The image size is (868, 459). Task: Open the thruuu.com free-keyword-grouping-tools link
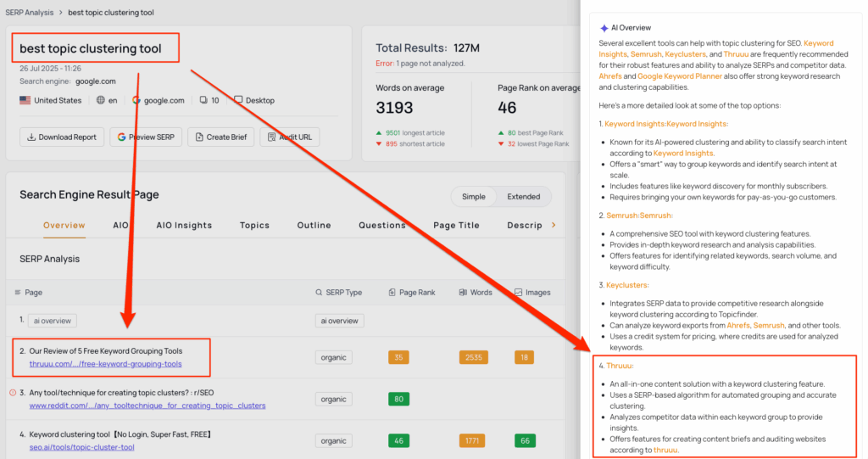pyautogui.click(x=105, y=364)
